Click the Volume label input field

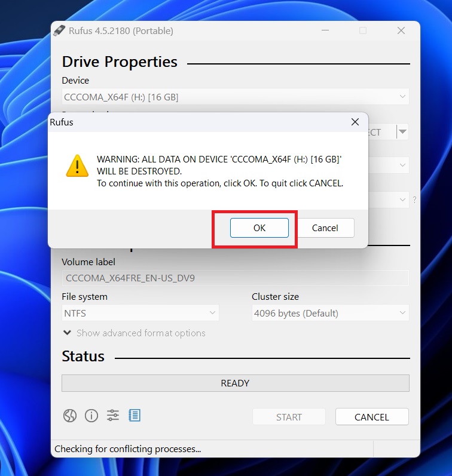(236, 278)
